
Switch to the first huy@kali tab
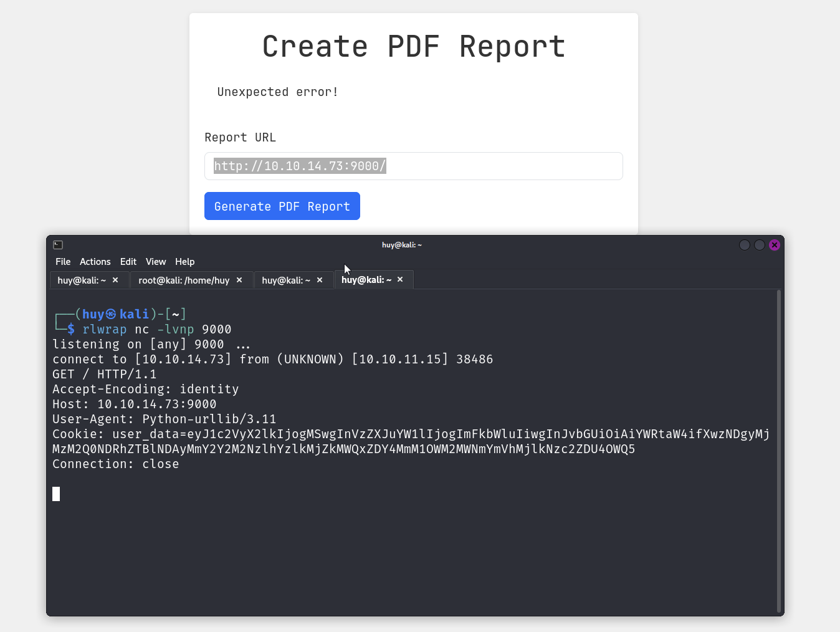tap(82, 280)
